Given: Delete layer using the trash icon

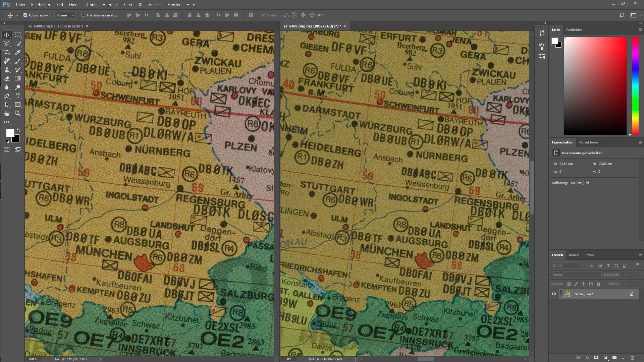Looking at the screenshot, I should [633, 358].
